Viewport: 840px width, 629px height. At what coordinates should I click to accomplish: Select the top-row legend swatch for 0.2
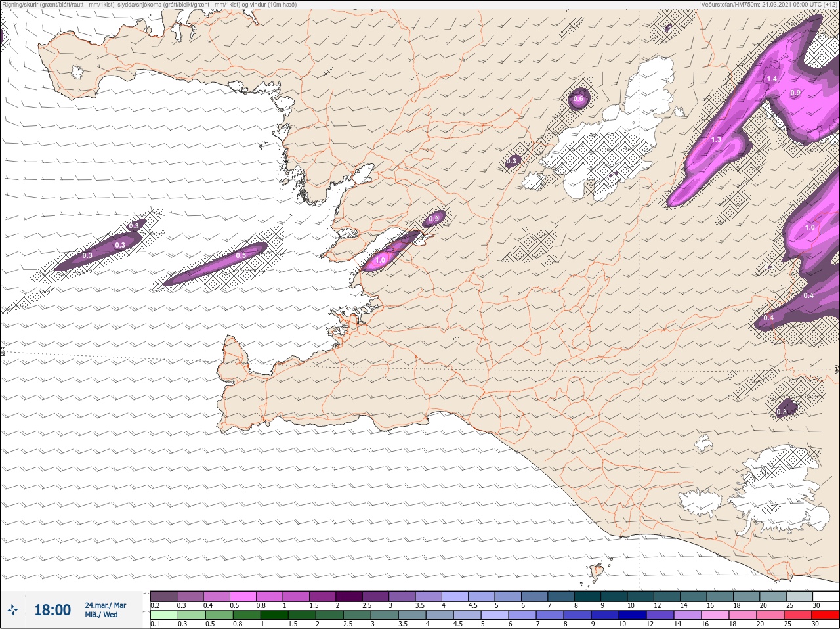tap(163, 596)
